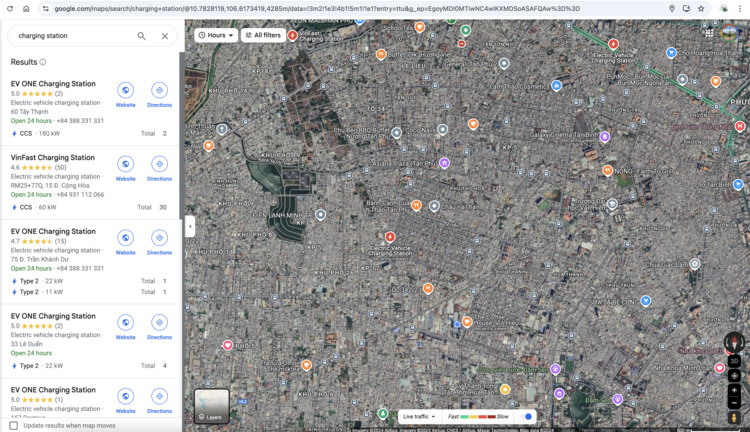Viewport: 750px width, 432px height.
Task: Click the red VinFast Charging Station pin
Action: pyautogui.click(x=293, y=35)
